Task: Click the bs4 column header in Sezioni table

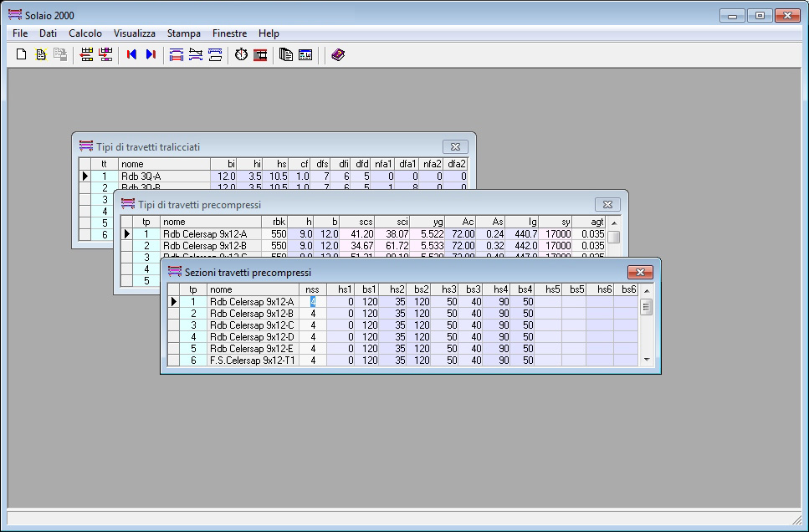Action: tap(521, 289)
